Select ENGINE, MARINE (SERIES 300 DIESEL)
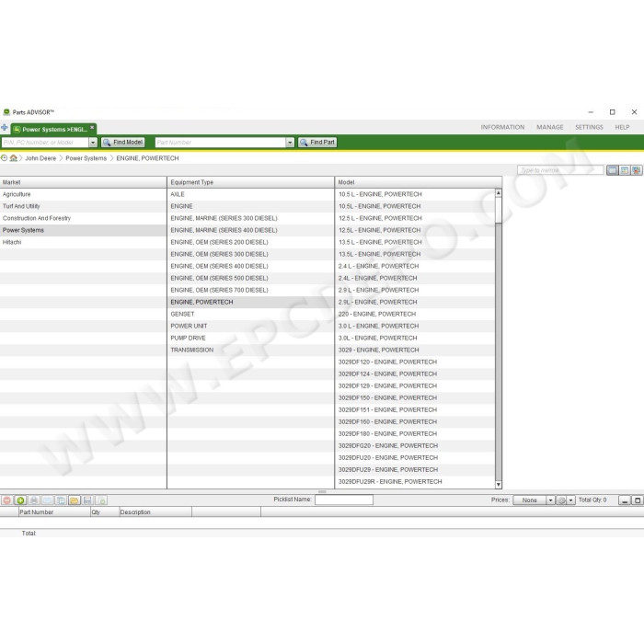The width and height of the screenshot is (644, 644). coord(250,218)
